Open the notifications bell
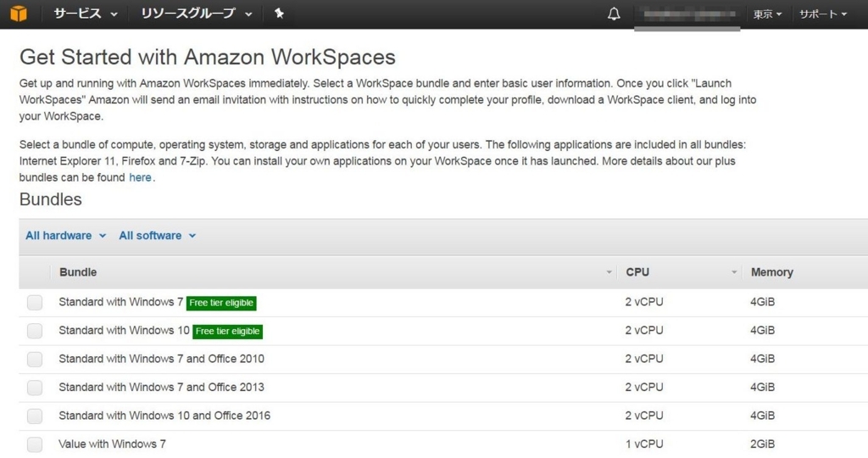The height and width of the screenshot is (458, 868). pyautogui.click(x=614, y=14)
